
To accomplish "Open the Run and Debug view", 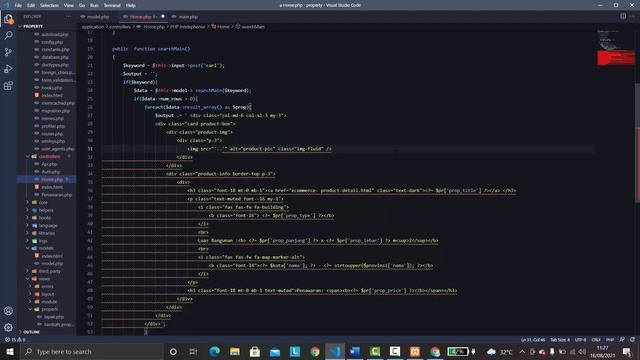I will tap(8, 69).
